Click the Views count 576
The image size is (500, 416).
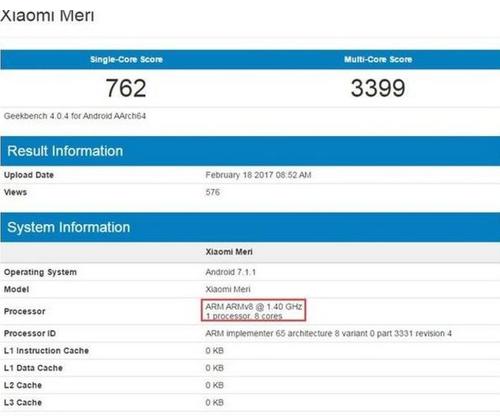(213, 192)
